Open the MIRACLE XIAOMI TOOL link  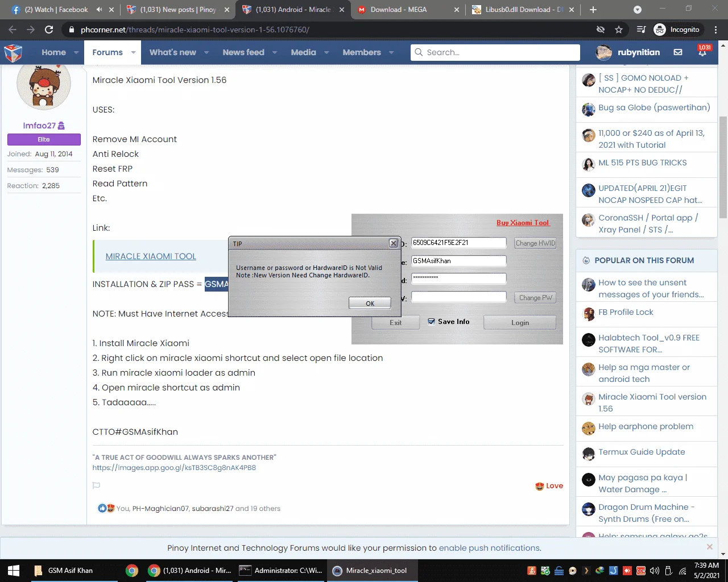point(151,256)
